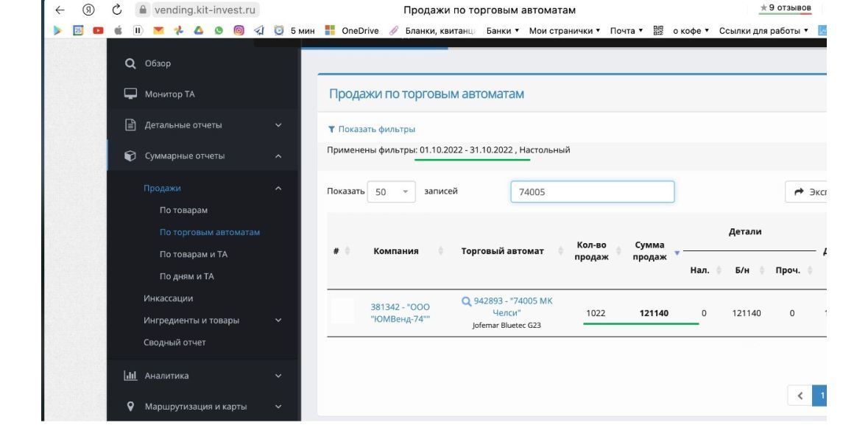Viewport: 868px width, 442px height.
Task: Sort table by '#' column
Action: 342,251
